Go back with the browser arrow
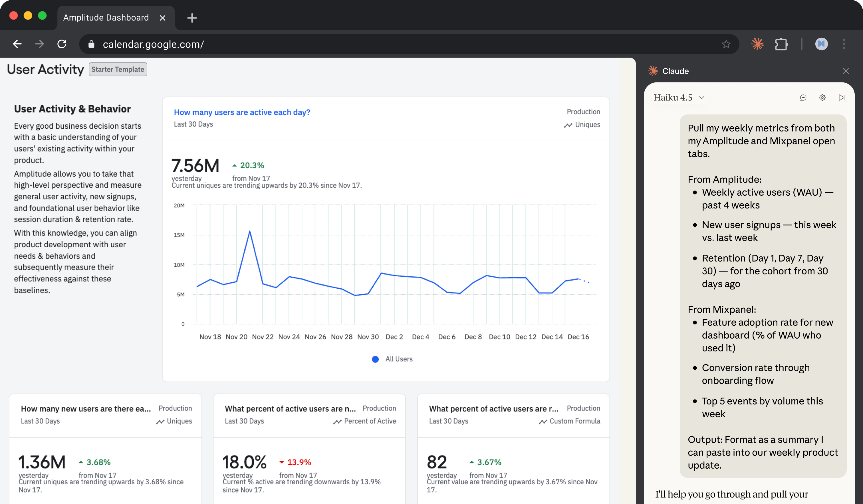The height and width of the screenshot is (504, 863). (17, 44)
